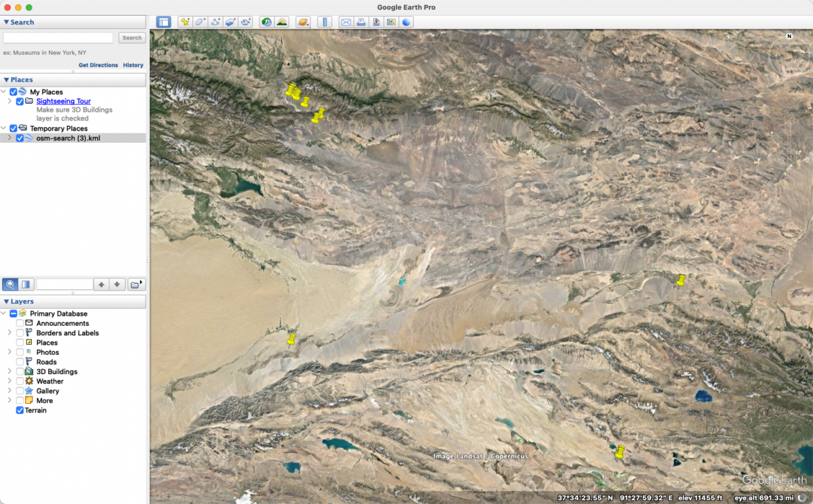
Task: Enable the Weather layer checkbox
Action: 20,381
